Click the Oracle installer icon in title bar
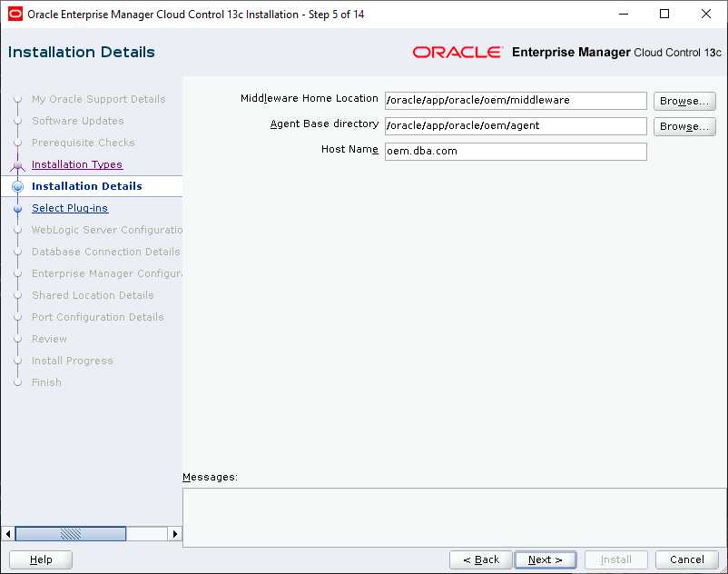The image size is (728, 574). [x=15, y=14]
